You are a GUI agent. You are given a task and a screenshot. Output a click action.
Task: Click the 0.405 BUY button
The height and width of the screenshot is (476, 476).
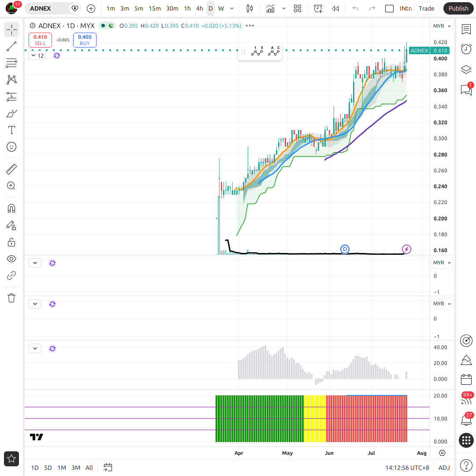(x=85, y=40)
